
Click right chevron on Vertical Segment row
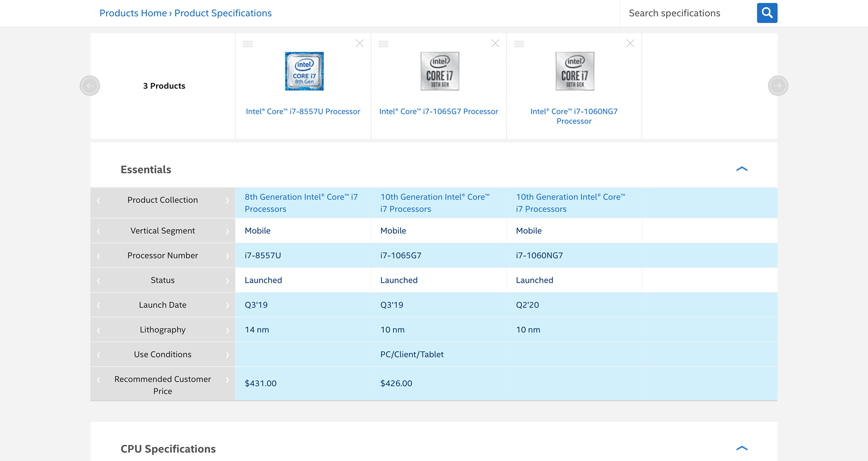(227, 231)
